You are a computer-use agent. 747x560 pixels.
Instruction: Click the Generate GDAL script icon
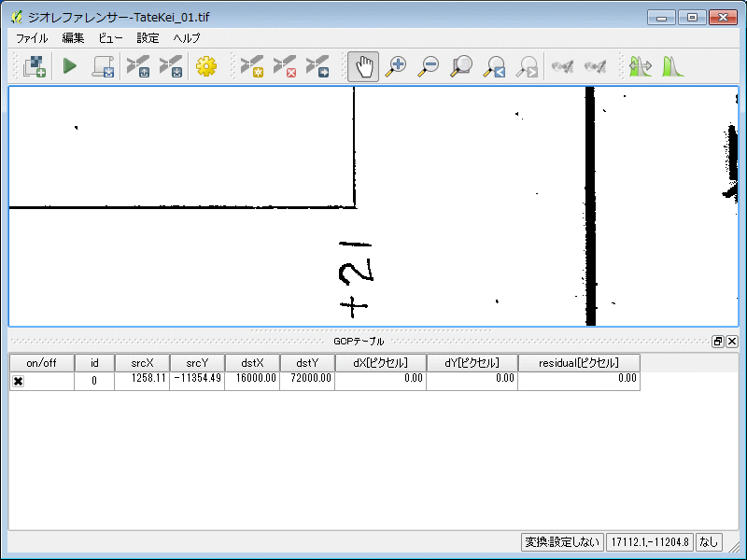(102, 66)
